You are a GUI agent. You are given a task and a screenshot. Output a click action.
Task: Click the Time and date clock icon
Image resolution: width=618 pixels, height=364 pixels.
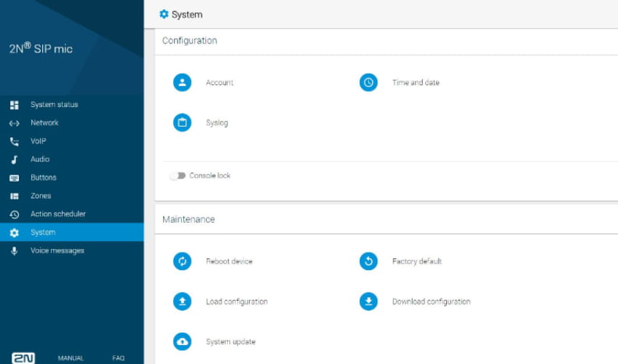point(368,82)
